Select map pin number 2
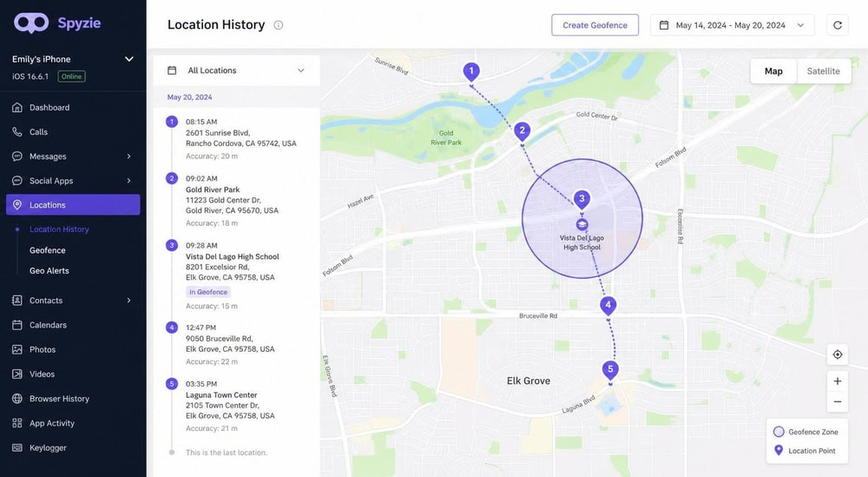This screenshot has height=477, width=868. (522, 132)
